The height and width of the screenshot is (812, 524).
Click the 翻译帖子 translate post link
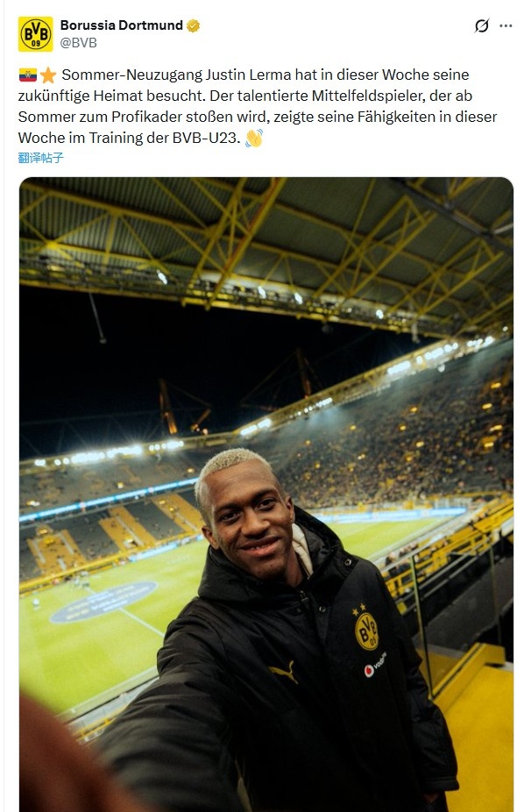41,158
